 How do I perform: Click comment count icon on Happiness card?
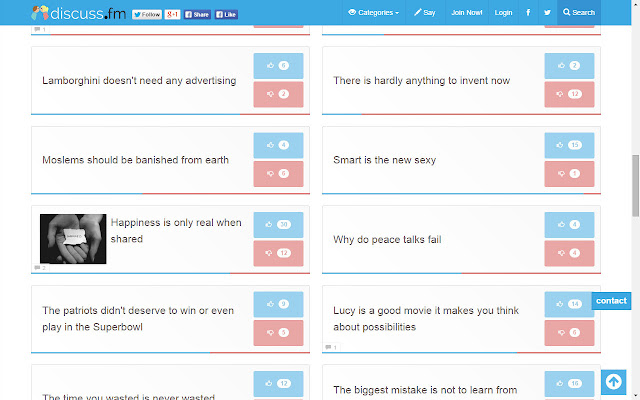coord(40,268)
